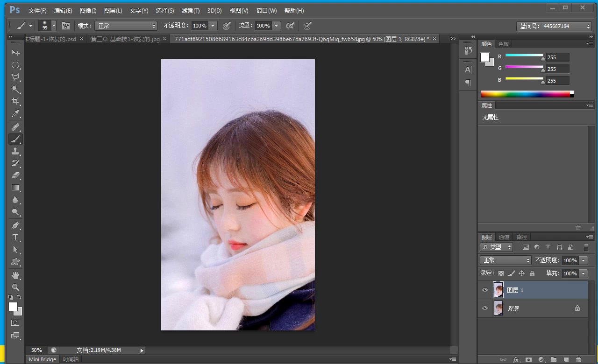Open the layer filter 类型 dropdown
Screen dimensions: 598x364
pyautogui.click(x=496, y=247)
